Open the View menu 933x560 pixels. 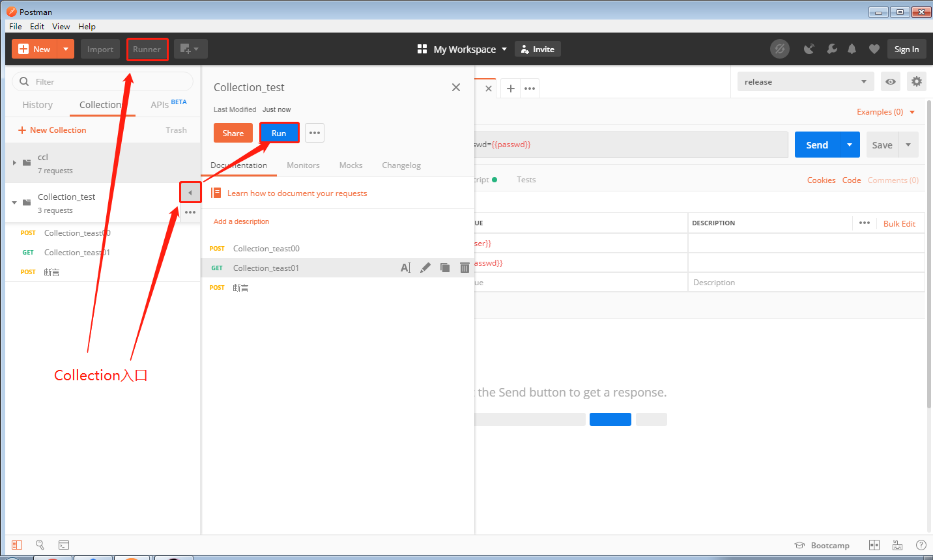[61, 26]
